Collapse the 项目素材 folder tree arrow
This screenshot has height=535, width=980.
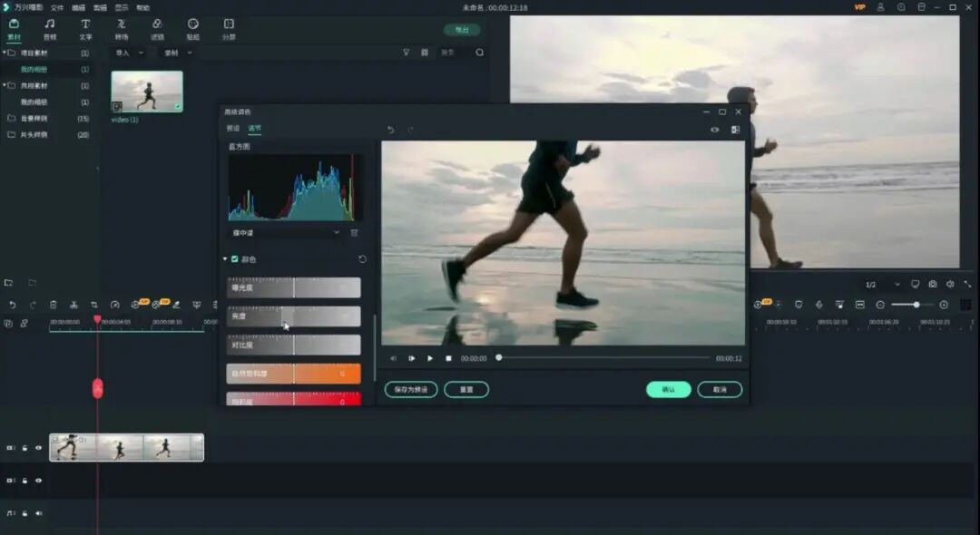pos(5,53)
